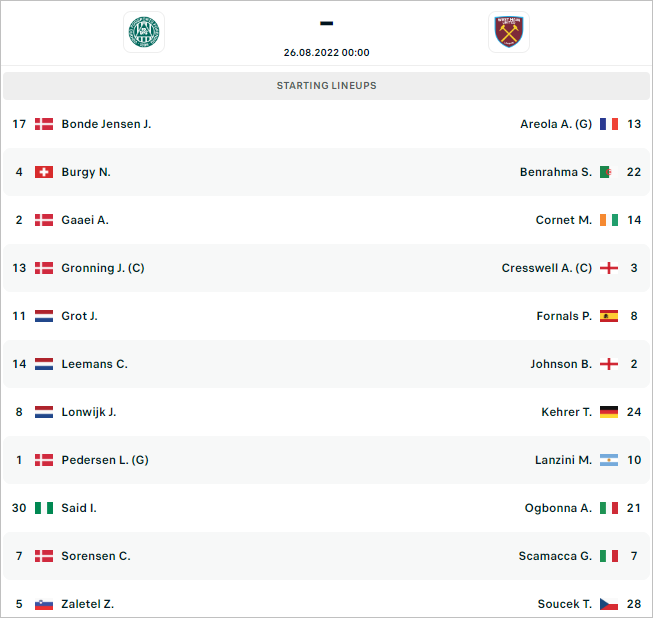Click the West Ham United crest
The image size is (653, 618).
[508, 32]
